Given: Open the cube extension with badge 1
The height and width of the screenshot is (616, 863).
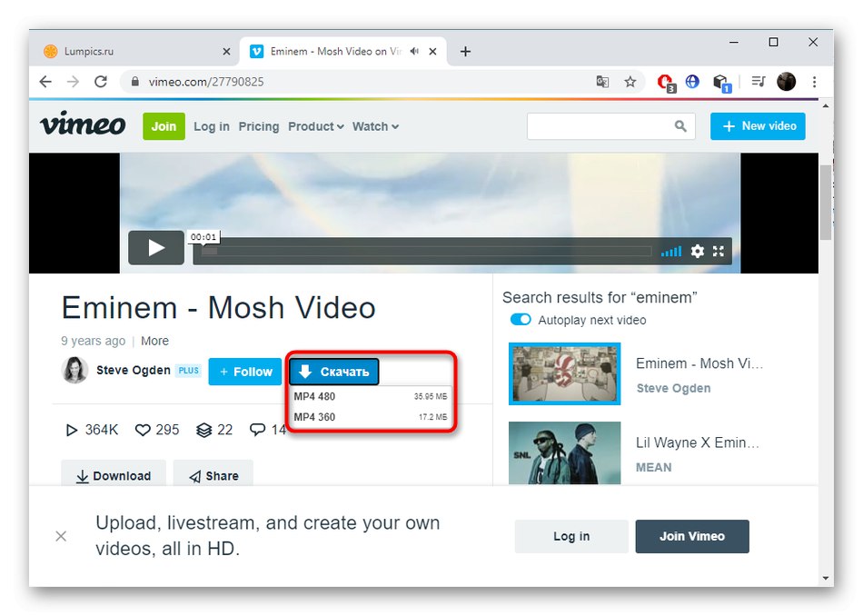Looking at the screenshot, I should [x=721, y=83].
